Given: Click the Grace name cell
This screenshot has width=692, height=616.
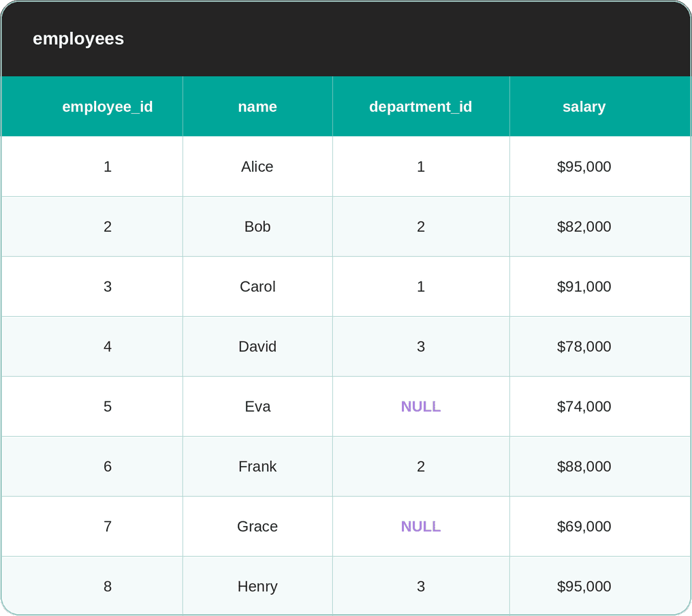Looking at the screenshot, I should click(257, 526).
